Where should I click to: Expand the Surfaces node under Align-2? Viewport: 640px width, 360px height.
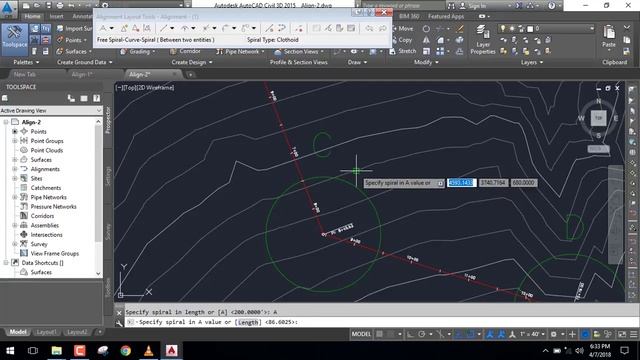pos(15,160)
